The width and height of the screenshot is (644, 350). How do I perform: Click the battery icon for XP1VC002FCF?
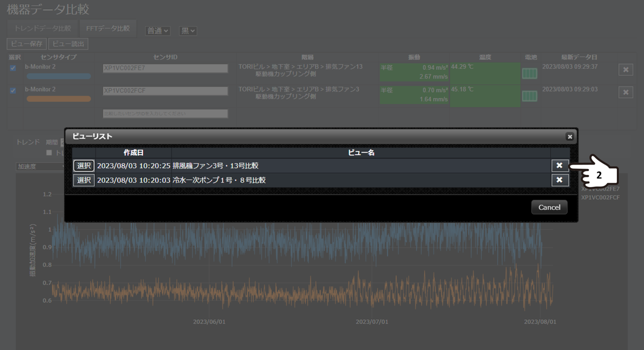(x=530, y=96)
